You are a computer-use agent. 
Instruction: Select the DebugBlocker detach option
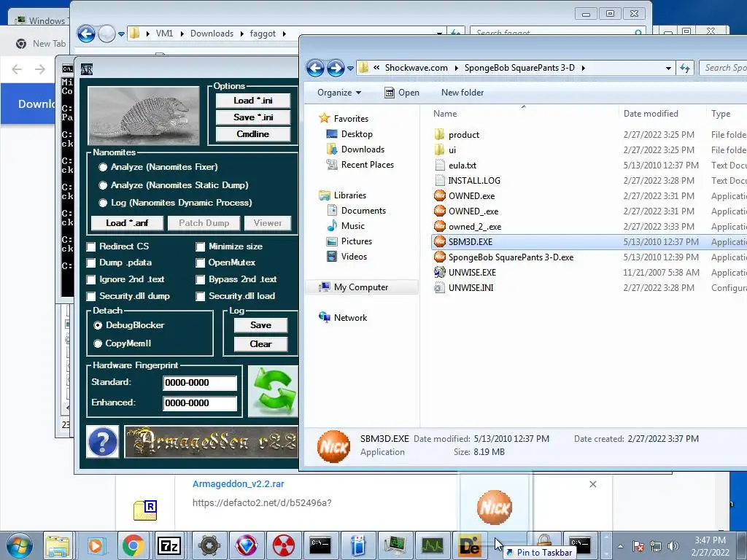[x=98, y=325]
